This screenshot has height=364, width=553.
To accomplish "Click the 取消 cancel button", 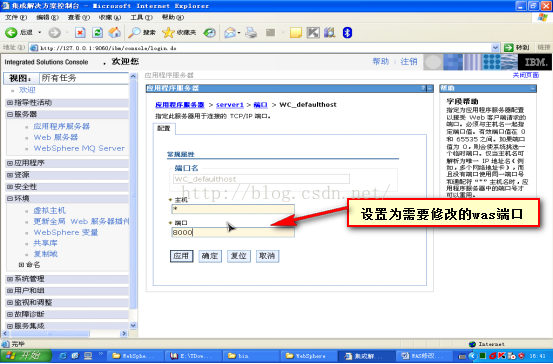I will [267, 256].
